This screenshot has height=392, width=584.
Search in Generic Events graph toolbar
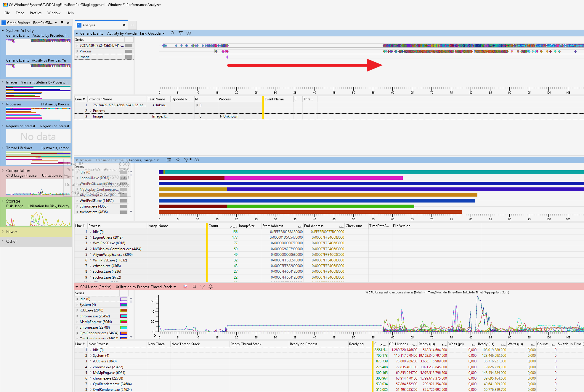173,33
